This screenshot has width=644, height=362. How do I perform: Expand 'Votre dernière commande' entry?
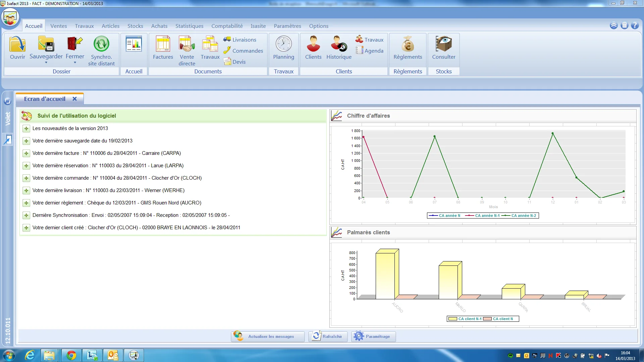point(26,178)
